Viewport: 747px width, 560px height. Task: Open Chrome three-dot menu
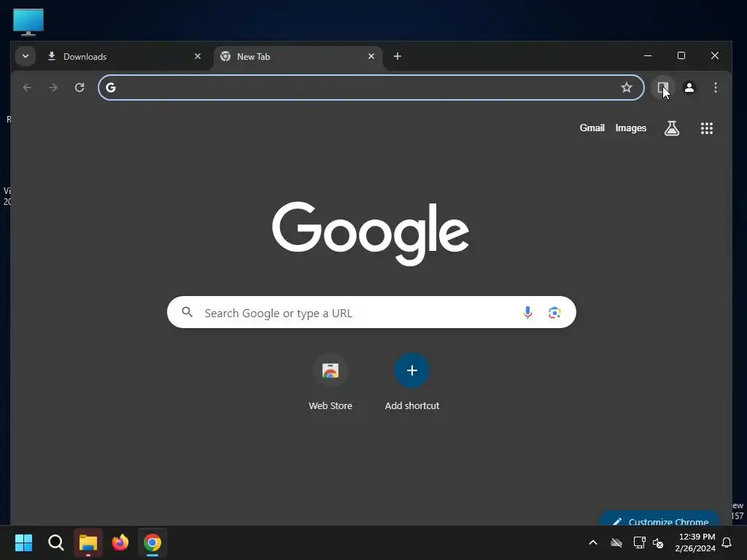(716, 87)
